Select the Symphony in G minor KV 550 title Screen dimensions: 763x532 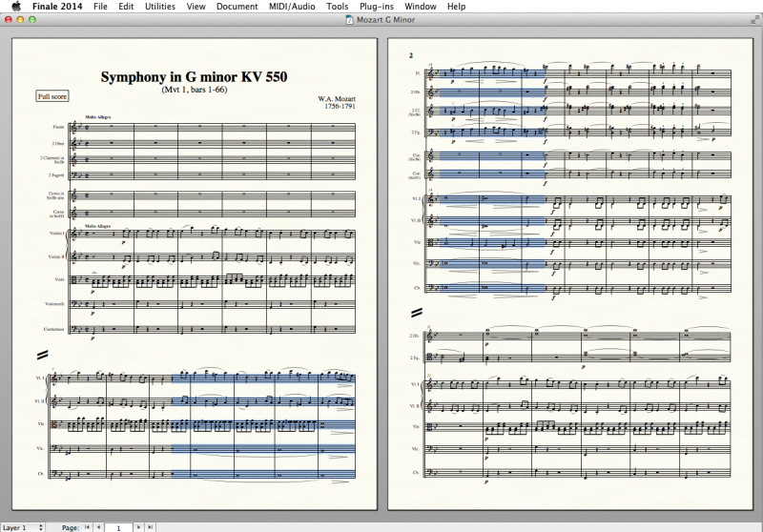[195, 77]
